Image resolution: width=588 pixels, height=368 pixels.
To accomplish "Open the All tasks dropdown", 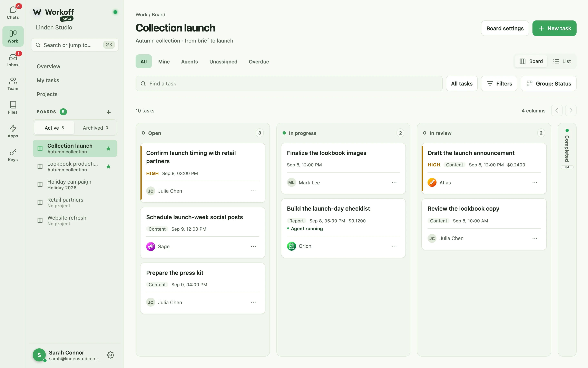I will (462, 83).
